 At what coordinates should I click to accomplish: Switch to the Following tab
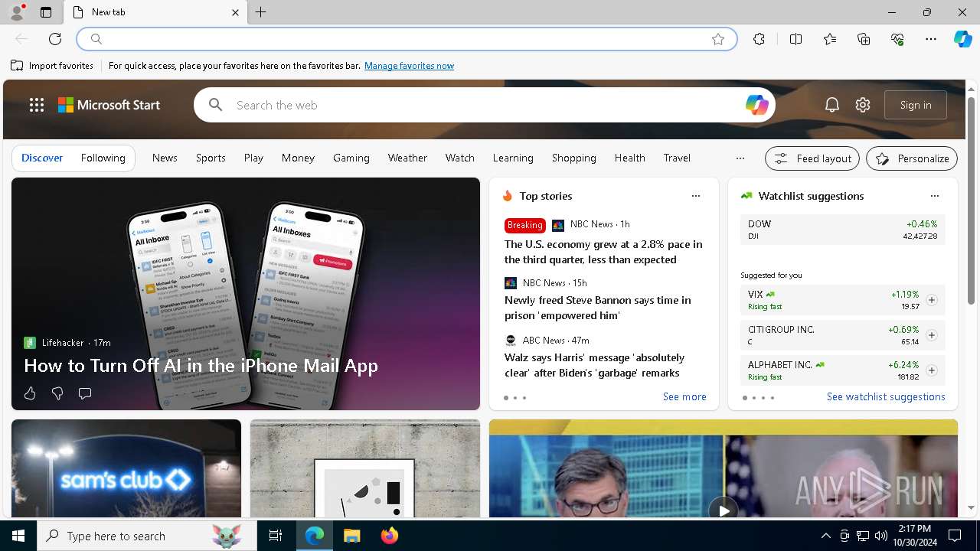click(103, 158)
